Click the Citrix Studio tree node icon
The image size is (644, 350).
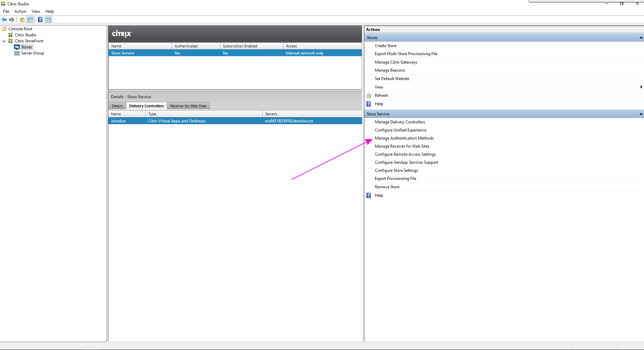tap(10, 35)
